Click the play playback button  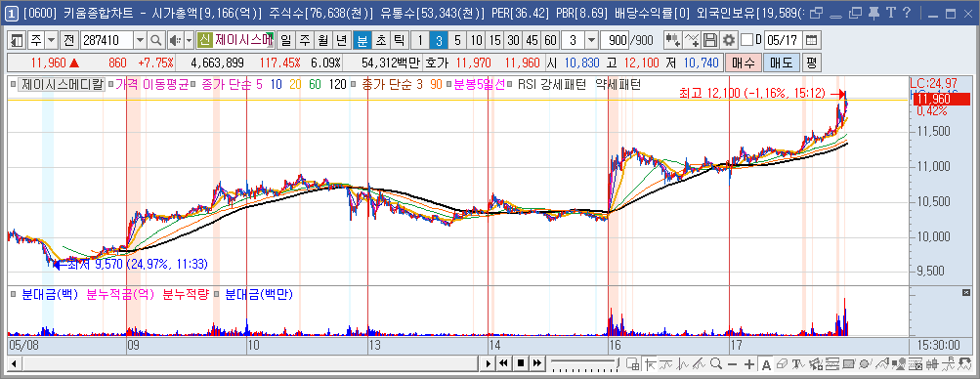point(490,363)
